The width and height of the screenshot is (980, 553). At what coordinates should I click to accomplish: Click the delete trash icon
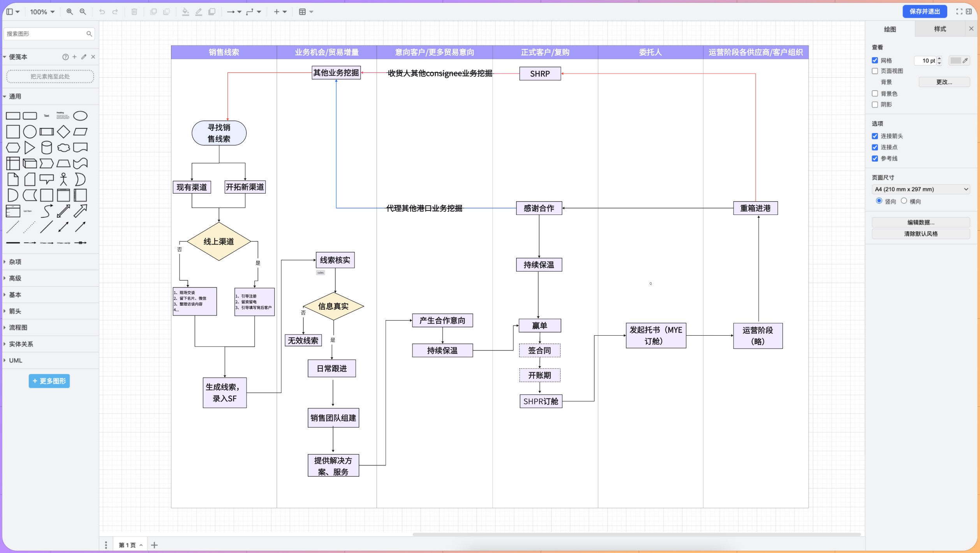click(134, 12)
